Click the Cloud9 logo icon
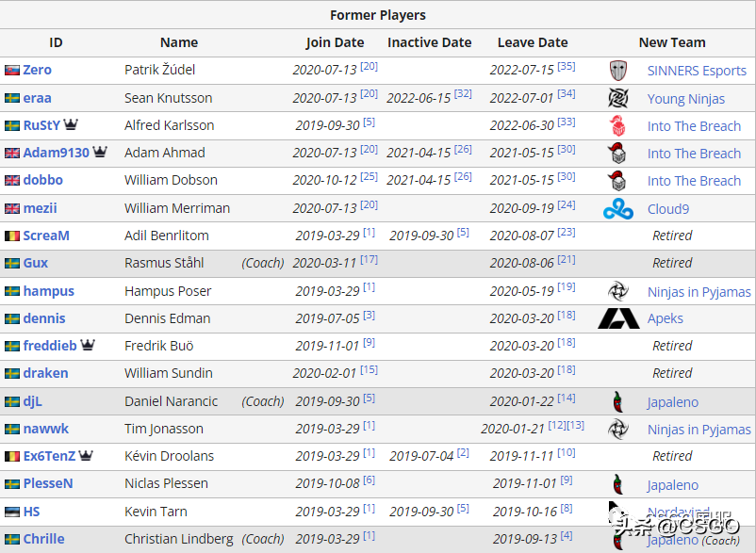Image resolution: width=756 pixels, height=553 pixels. 618,209
